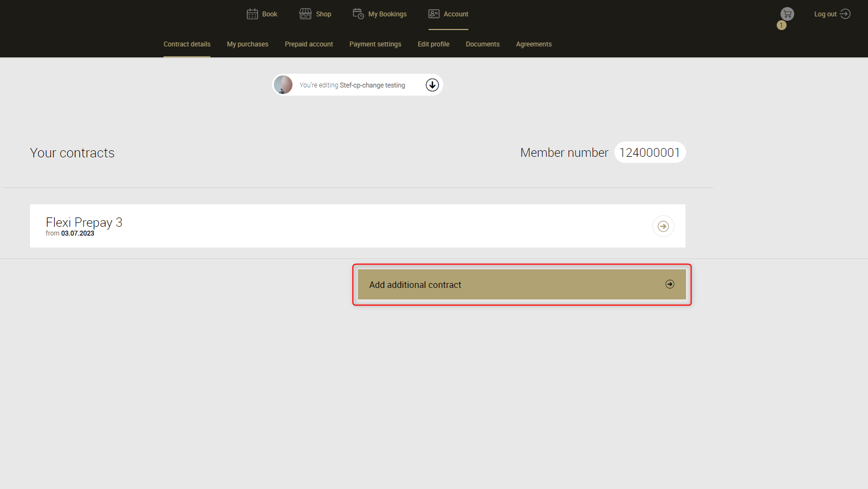Click the member number 124000001 field
The width and height of the screenshot is (868, 489).
coord(649,152)
